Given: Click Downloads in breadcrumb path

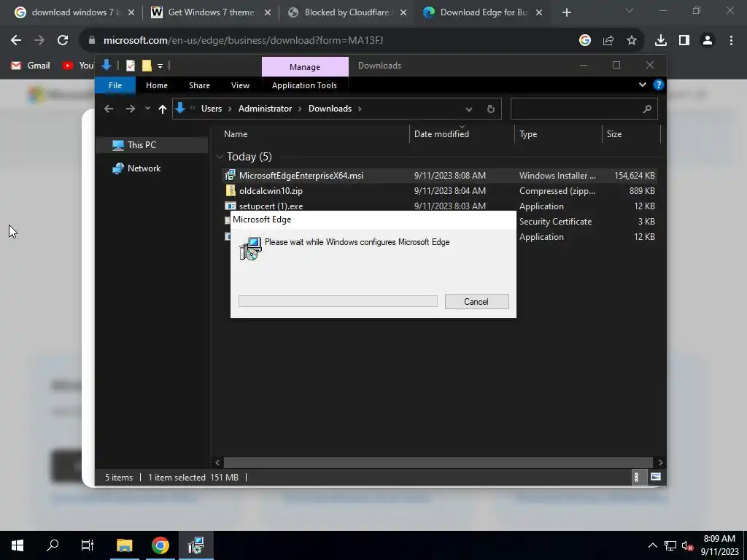Looking at the screenshot, I should coord(330,109).
